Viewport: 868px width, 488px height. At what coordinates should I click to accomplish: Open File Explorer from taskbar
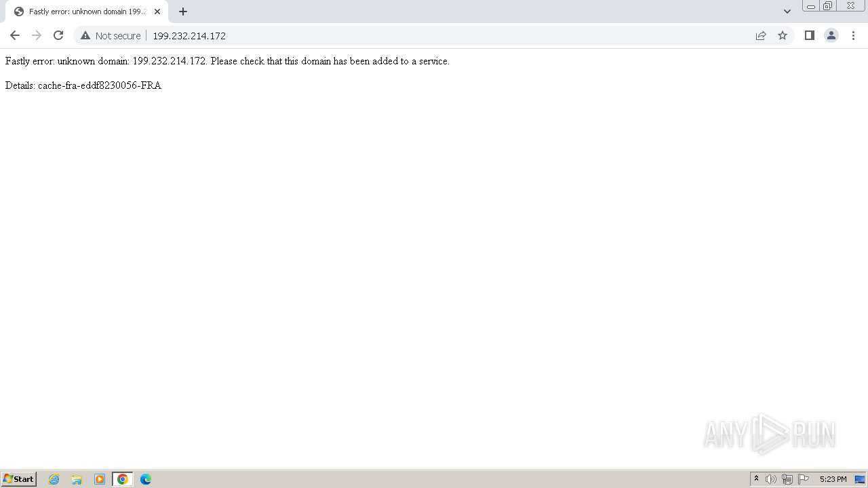click(x=77, y=479)
